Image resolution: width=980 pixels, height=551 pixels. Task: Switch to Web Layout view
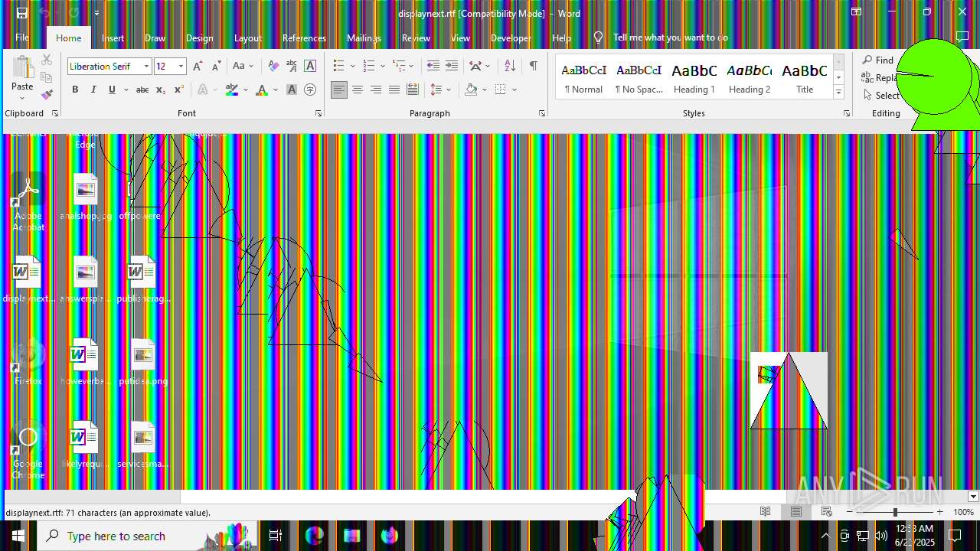[x=826, y=512]
